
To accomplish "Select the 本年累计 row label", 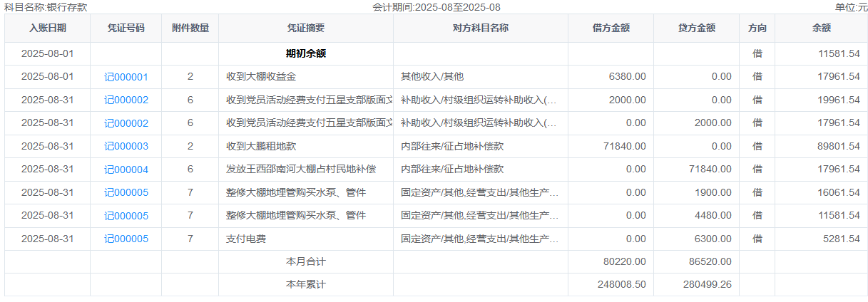I will 306,284.
